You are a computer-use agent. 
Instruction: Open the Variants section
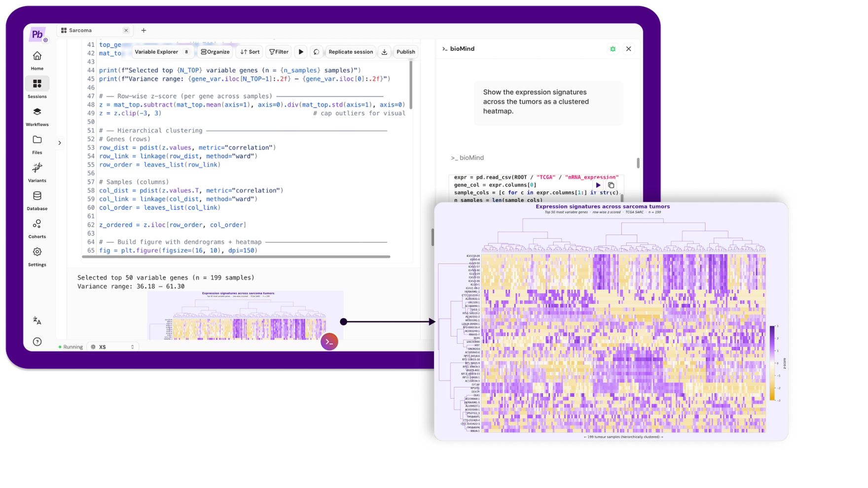[37, 173]
